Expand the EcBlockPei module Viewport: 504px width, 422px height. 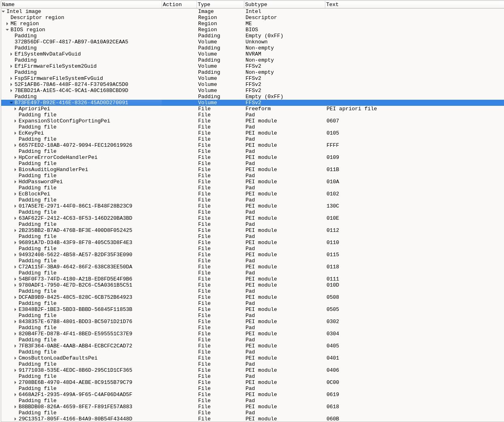point(15,194)
